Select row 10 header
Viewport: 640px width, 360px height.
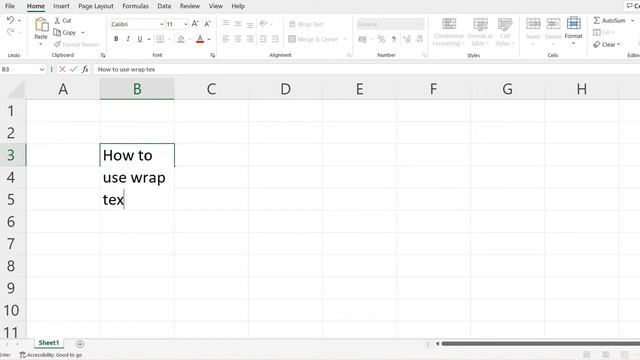click(12, 310)
